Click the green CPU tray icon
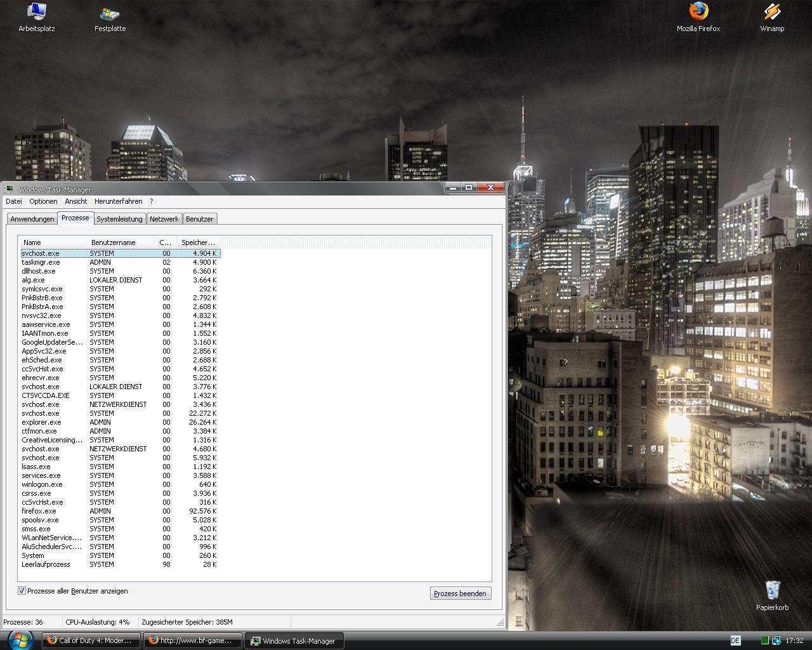The width and height of the screenshot is (812, 650). click(x=765, y=640)
